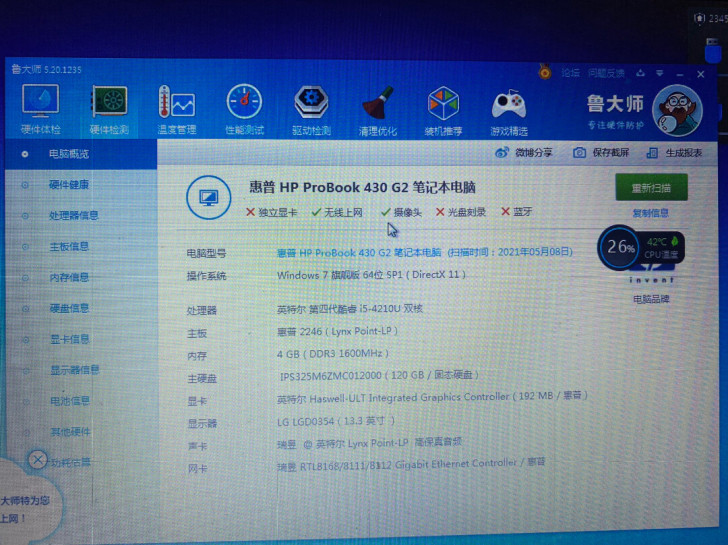This screenshot has height=545, width=728.
Task: Click the 蓝牙 status indicator
Action: 517,212
